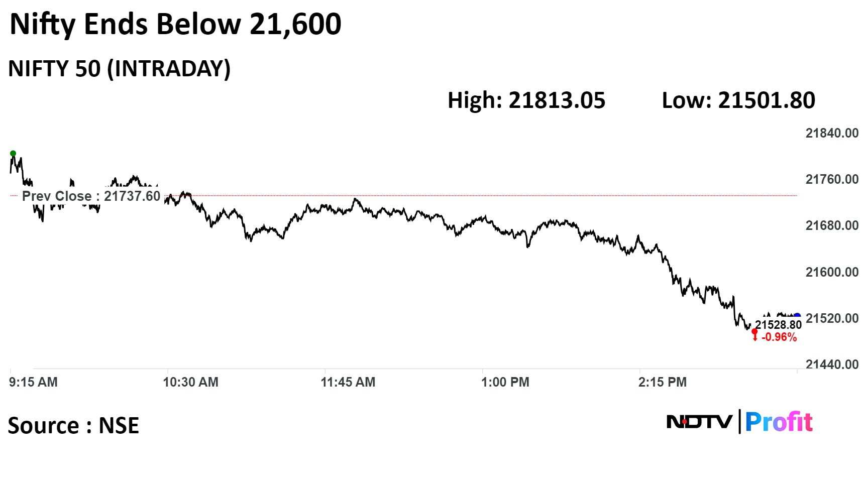Click the Profit brand logo
Viewport: 868px width, 488px height.
point(779,422)
